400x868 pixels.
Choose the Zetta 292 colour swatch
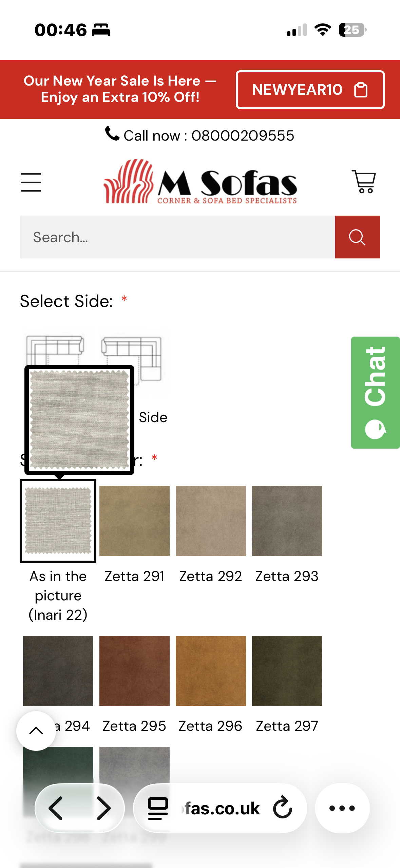point(211,521)
